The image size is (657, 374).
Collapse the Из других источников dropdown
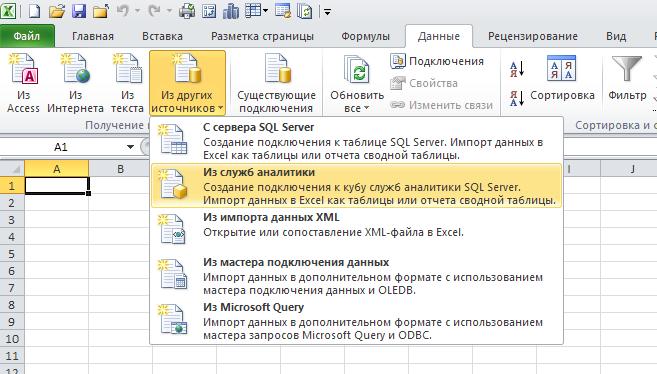187,83
